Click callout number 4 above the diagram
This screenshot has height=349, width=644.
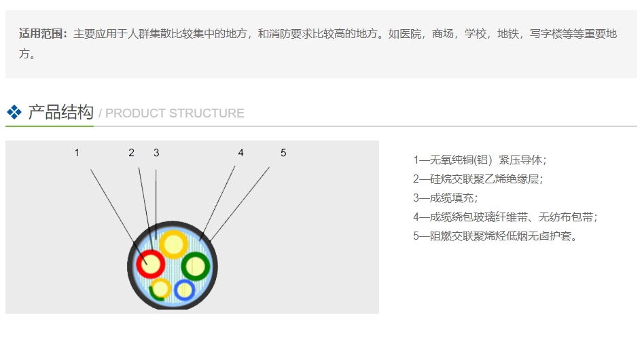[x=240, y=153]
